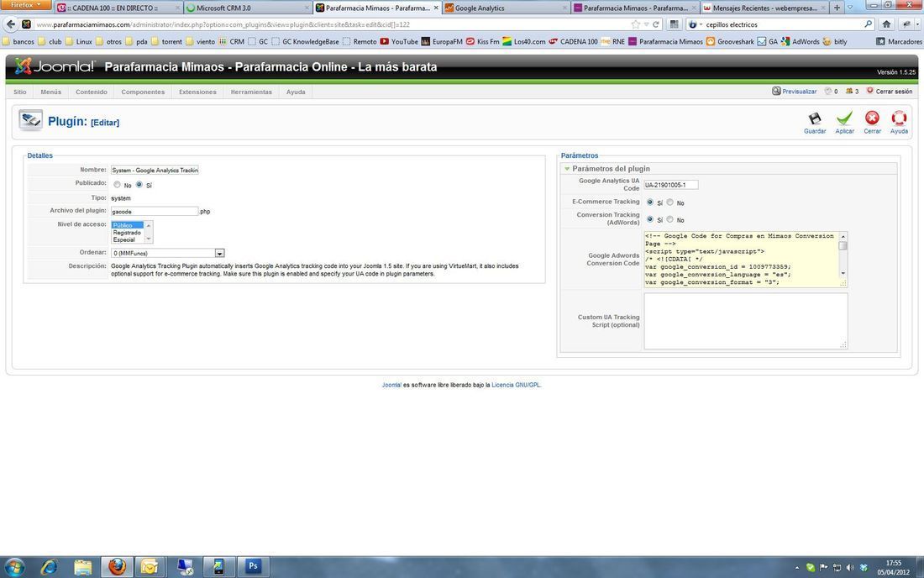Click the Custom UA Tracking Script textarea

coord(745,321)
